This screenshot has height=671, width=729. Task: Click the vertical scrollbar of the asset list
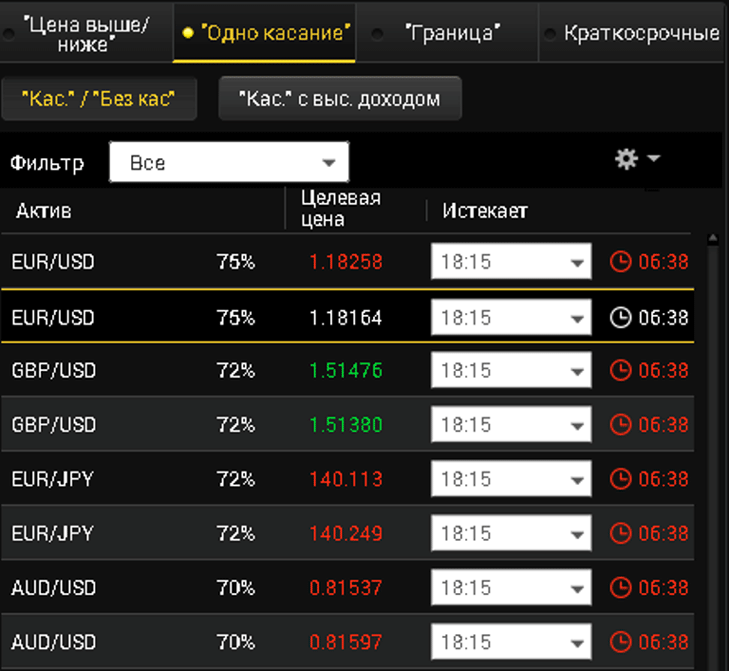point(712,450)
